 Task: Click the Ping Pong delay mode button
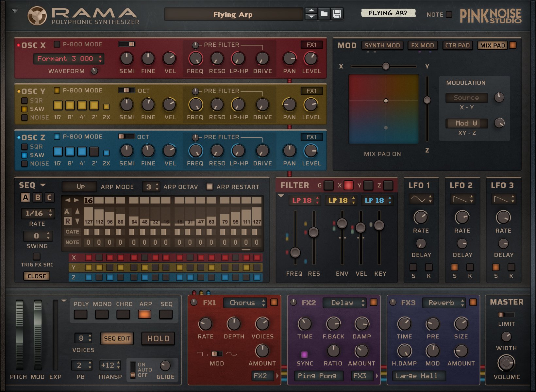tap(319, 376)
